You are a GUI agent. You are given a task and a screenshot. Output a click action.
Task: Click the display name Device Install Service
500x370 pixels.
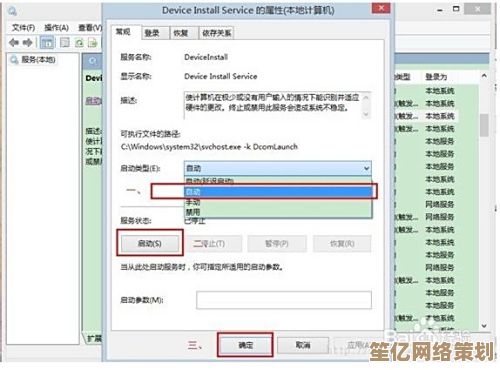[x=221, y=76]
